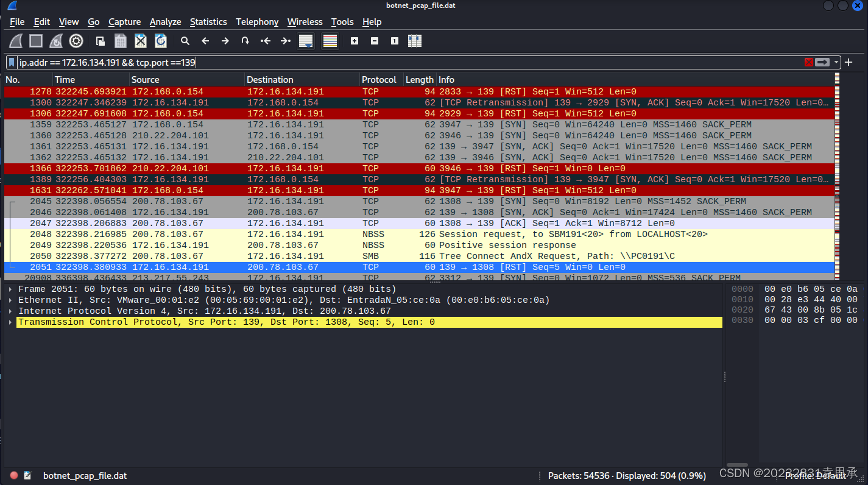Sort by the No. column header
This screenshot has height=485, width=868.
coord(28,80)
